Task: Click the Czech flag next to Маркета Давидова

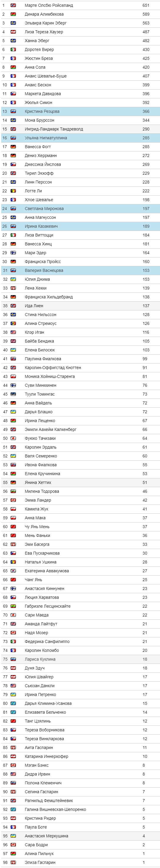Action: point(13,94)
